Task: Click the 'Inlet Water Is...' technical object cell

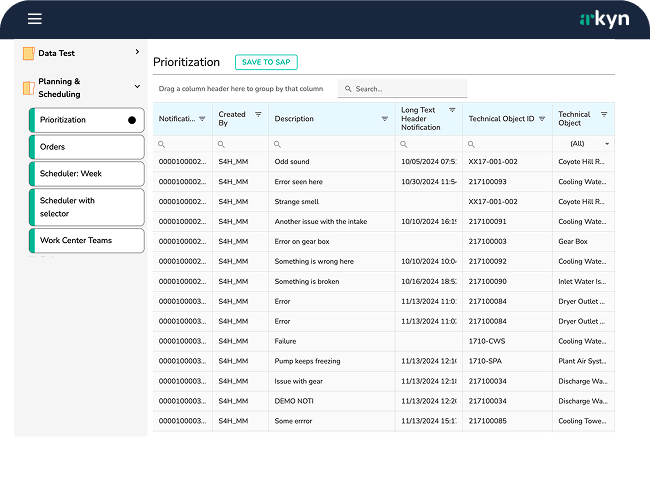Action: (583, 281)
